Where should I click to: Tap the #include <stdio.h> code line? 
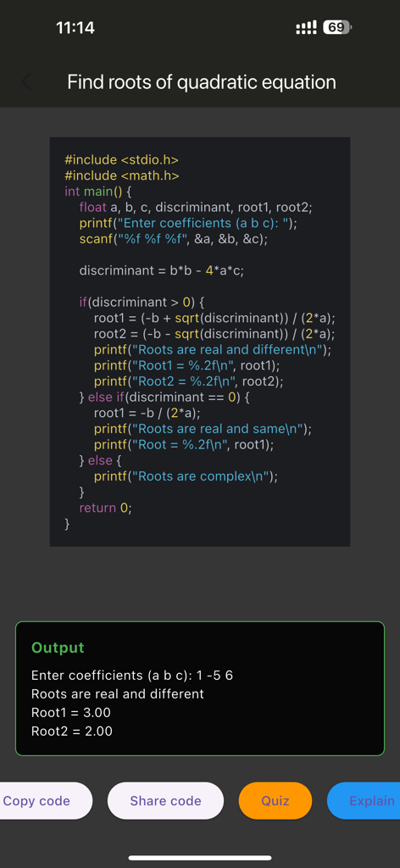(122, 160)
